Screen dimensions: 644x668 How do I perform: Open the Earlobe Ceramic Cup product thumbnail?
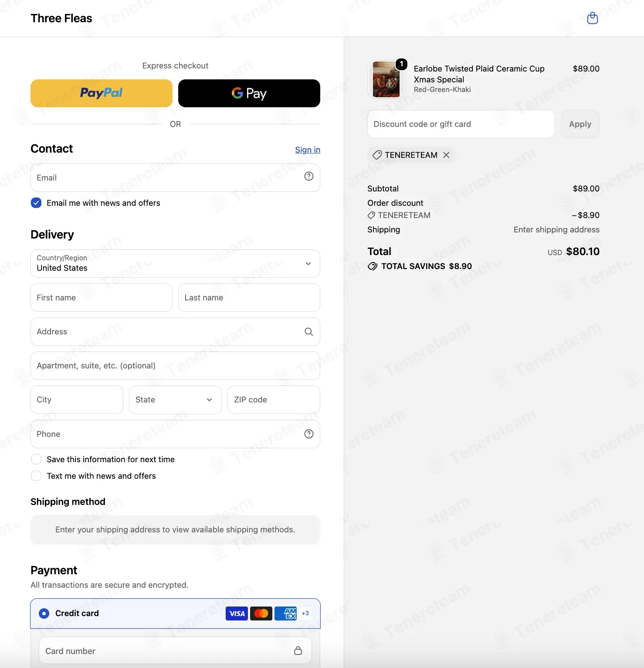tap(386, 79)
